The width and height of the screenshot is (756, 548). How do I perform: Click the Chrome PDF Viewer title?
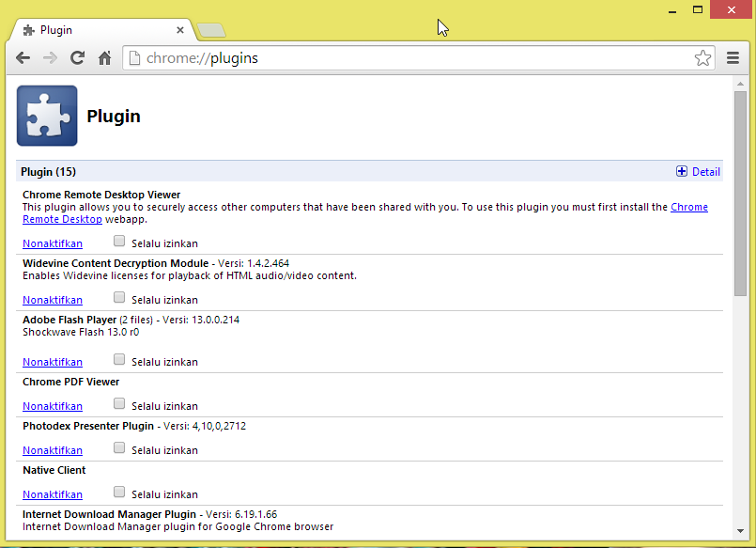click(70, 382)
